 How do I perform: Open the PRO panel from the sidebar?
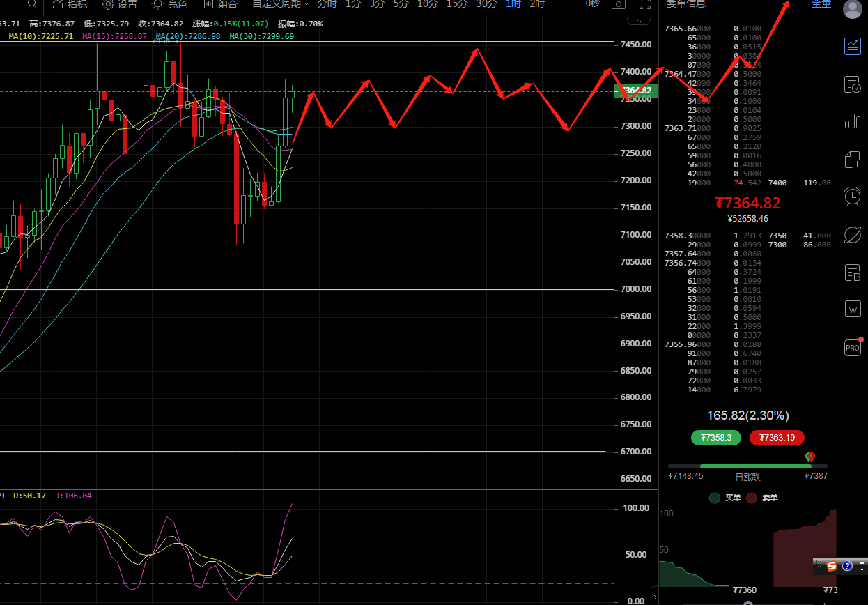tap(853, 347)
